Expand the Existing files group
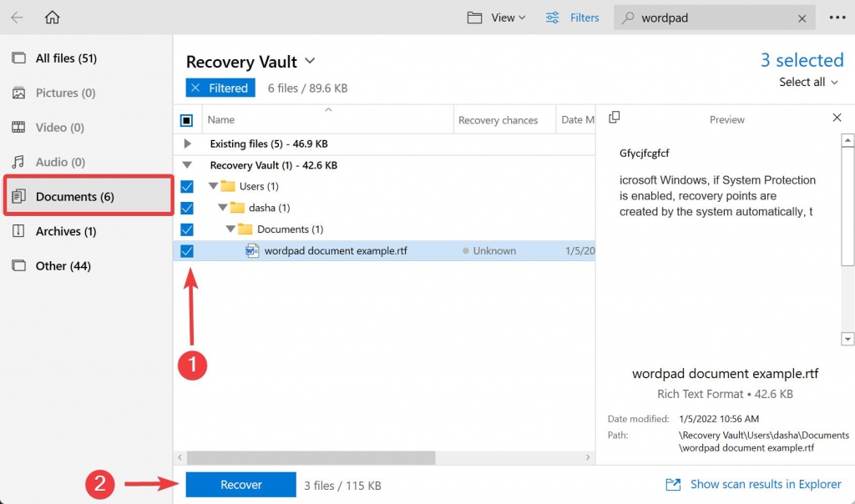 [187, 144]
